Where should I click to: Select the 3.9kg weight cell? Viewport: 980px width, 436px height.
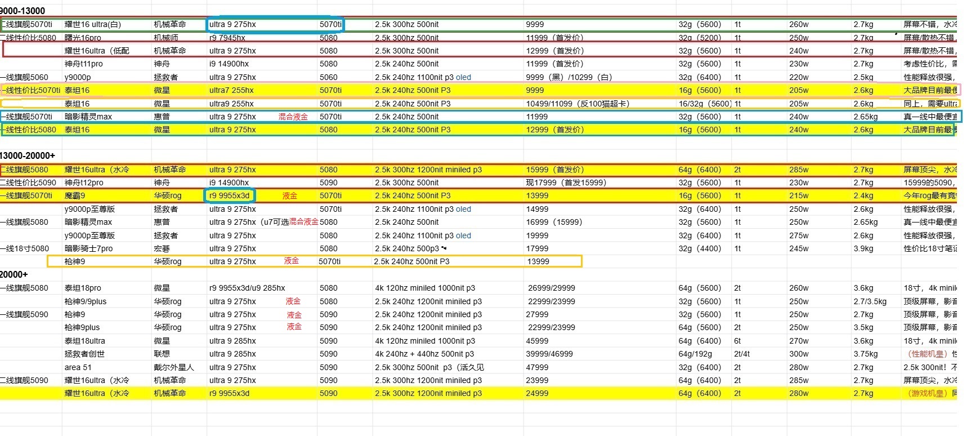point(863,248)
